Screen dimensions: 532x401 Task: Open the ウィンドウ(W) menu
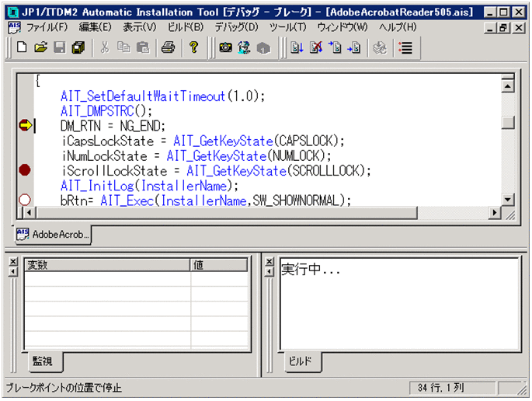coord(342,27)
